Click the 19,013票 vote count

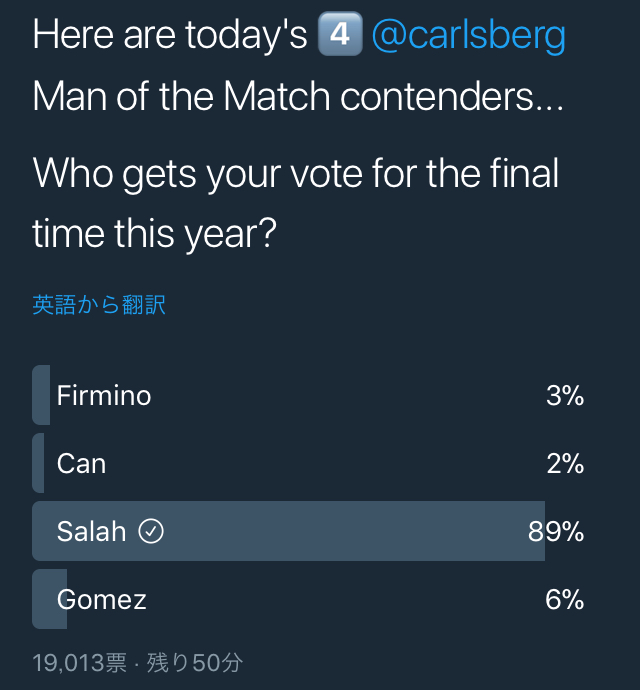79,662
